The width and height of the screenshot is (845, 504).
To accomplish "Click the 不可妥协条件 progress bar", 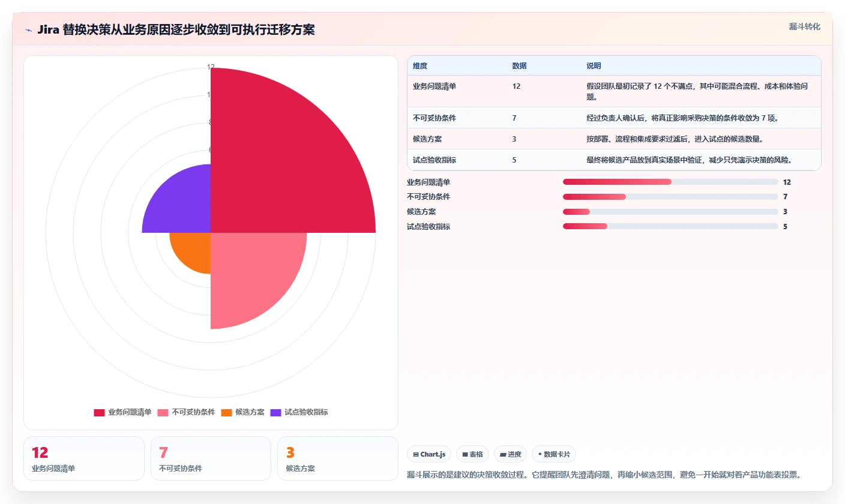I will (670, 197).
